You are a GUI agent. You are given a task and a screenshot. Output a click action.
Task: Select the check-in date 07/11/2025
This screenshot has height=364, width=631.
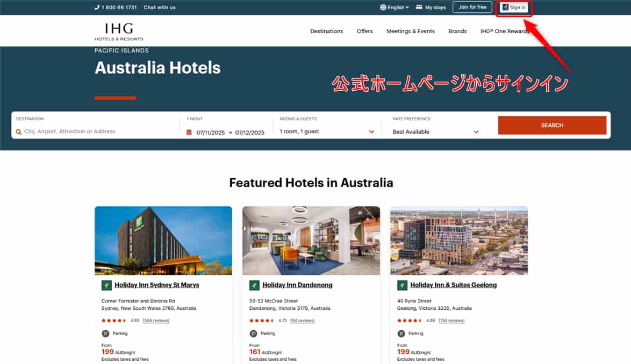211,133
